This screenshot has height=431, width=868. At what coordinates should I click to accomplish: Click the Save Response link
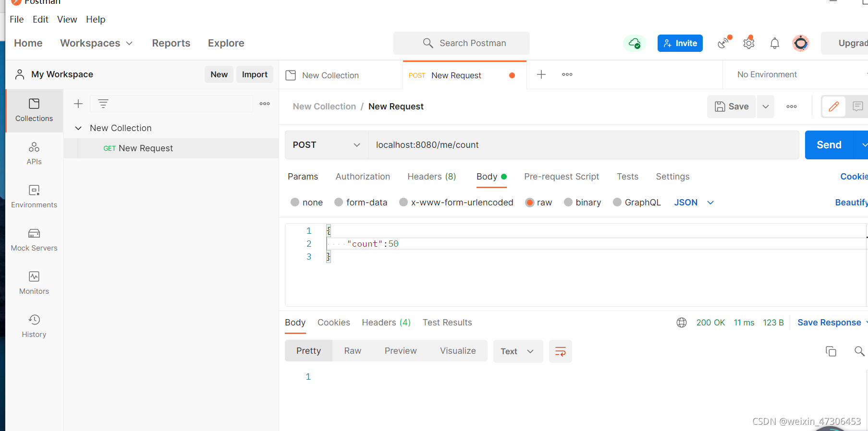click(x=829, y=323)
